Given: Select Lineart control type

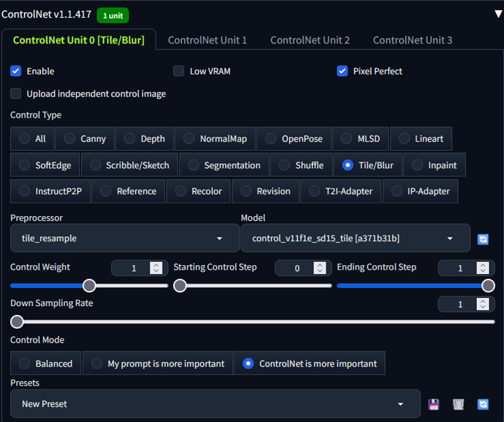Looking at the screenshot, I should (x=421, y=139).
